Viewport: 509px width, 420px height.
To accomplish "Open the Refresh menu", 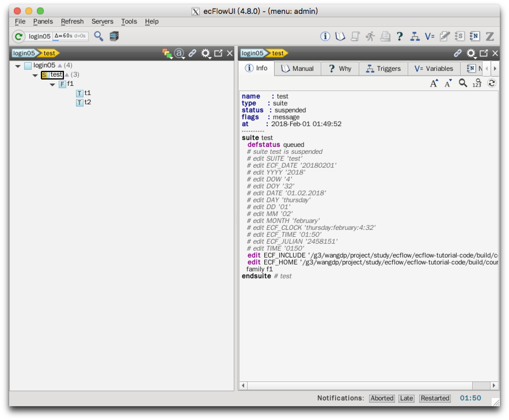I will point(72,22).
